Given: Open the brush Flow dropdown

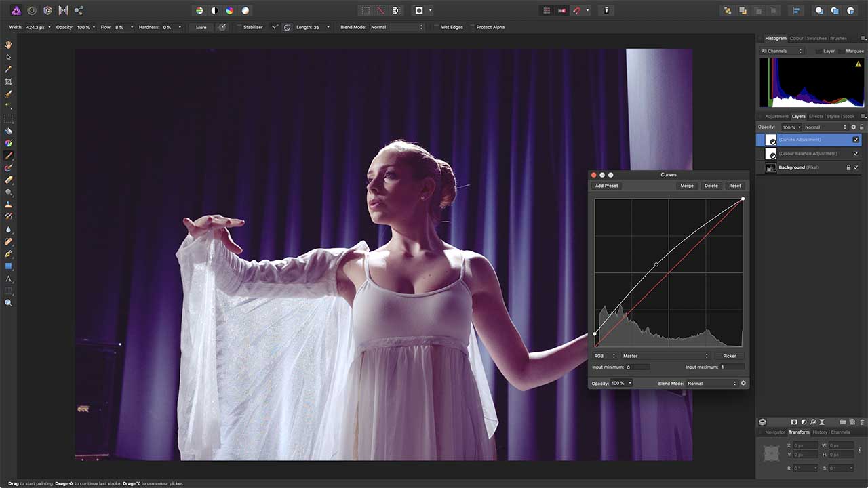Looking at the screenshot, I should pyautogui.click(x=130, y=27).
